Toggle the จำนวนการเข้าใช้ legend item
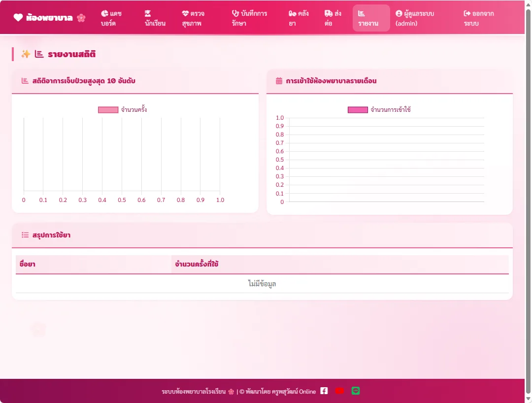This screenshot has width=532, height=403. pyautogui.click(x=379, y=109)
